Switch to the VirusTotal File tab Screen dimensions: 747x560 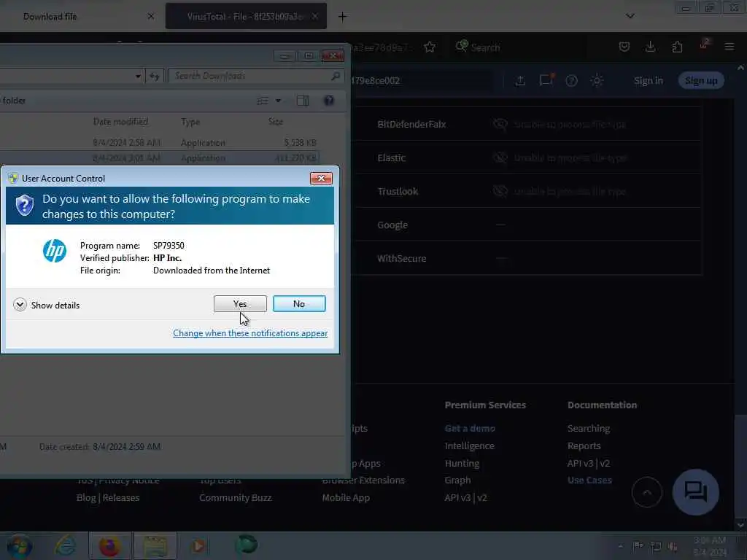(246, 17)
